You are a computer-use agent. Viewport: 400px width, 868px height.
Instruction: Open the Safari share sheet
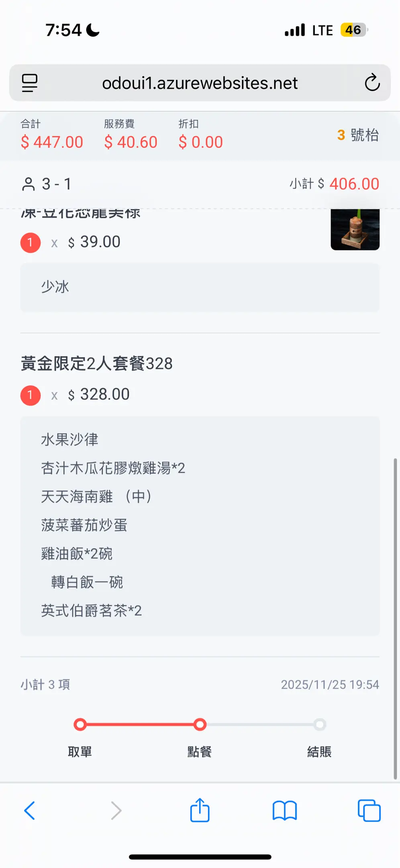coord(200,810)
